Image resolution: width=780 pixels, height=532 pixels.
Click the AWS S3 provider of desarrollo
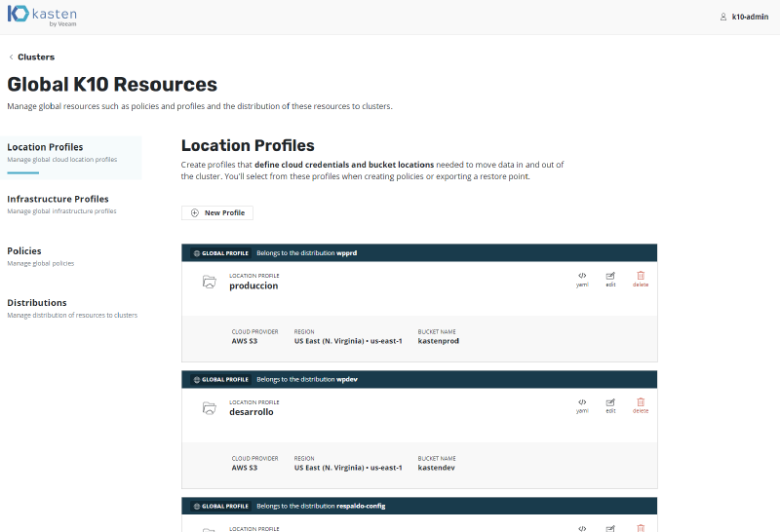pyautogui.click(x=245, y=468)
